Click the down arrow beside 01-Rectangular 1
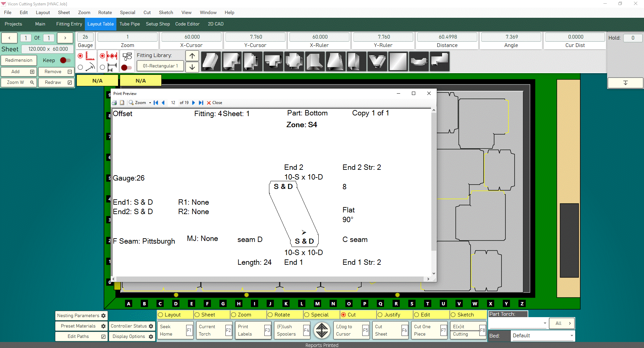This screenshot has width=644, height=348. [192, 67]
